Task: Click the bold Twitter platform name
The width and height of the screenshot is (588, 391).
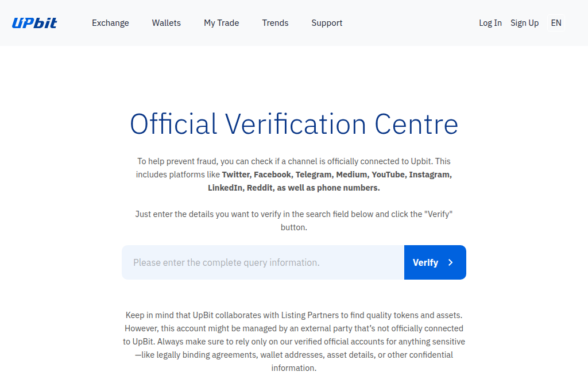Action: tap(235, 174)
